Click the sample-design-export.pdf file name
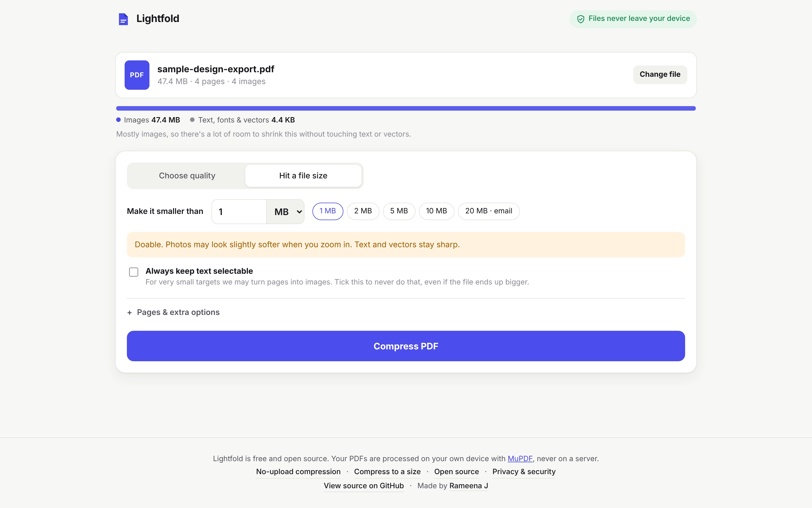The width and height of the screenshot is (812, 508). [x=216, y=69]
